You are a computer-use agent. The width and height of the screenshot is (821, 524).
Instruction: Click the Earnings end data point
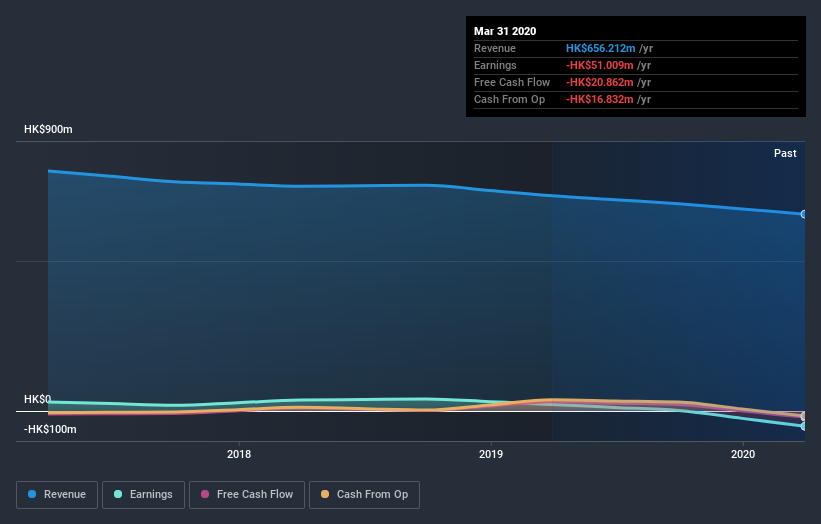804,426
